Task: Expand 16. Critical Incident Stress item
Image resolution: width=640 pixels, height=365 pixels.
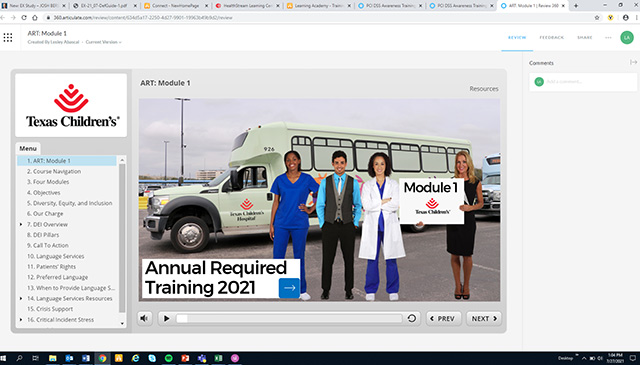Action: coord(21,320)
